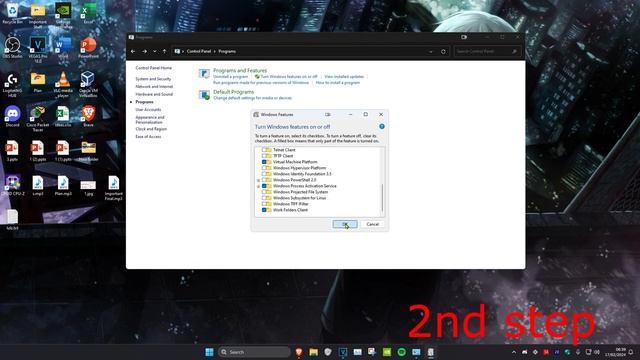This screenshot has height=360, width=640.
Task: Open the NVIDIA app in the taskbar
Action: point(387,352)
